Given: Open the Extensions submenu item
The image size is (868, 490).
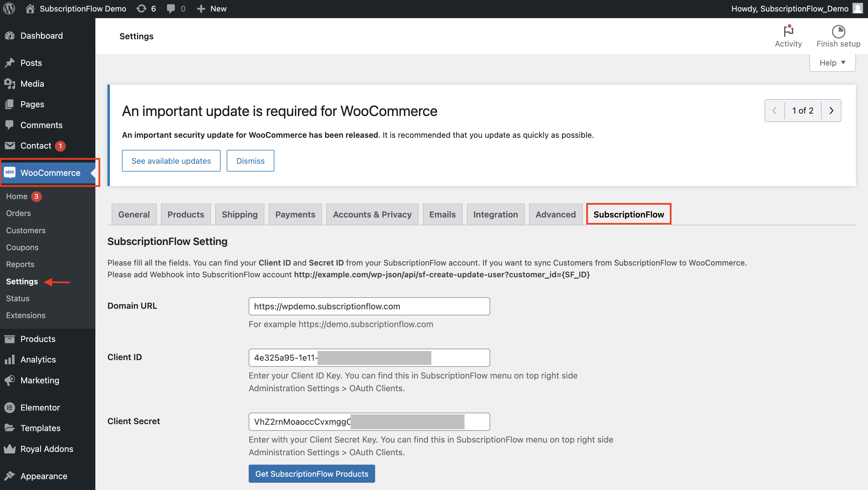Looking at the screenshot, I should click(26, 315).
